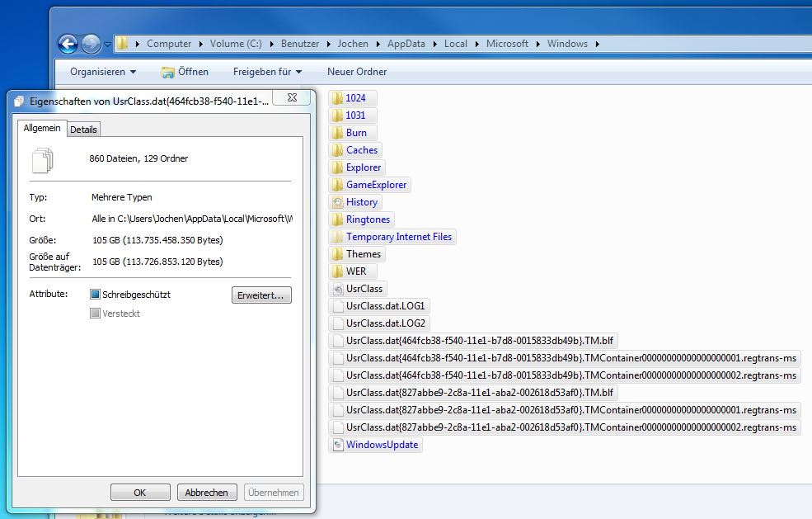Viewport: 812px width, 519px height.
Task: Click the Eigenschaften dialog title icon
Action: 20,101
